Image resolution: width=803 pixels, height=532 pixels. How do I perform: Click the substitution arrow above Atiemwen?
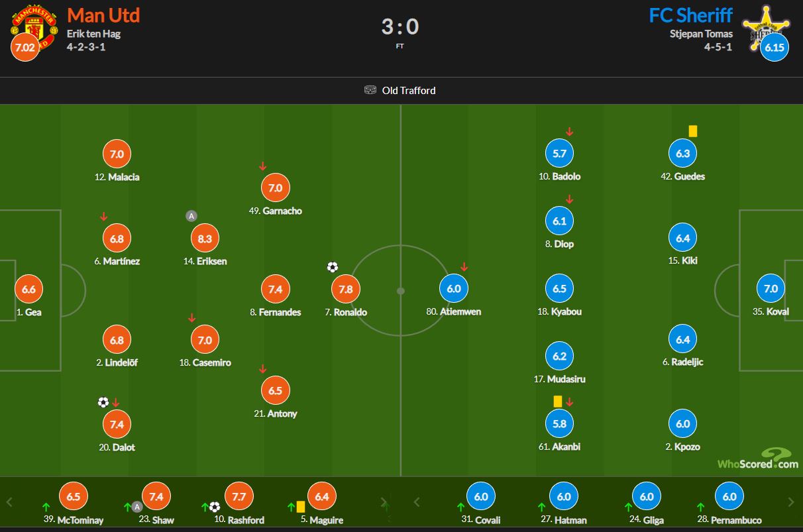464,267
